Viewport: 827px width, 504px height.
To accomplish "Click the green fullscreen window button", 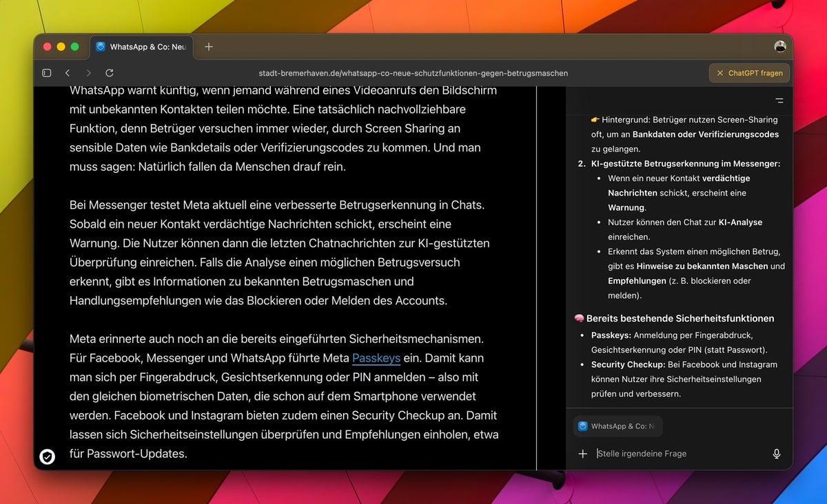I will [75, 47].
